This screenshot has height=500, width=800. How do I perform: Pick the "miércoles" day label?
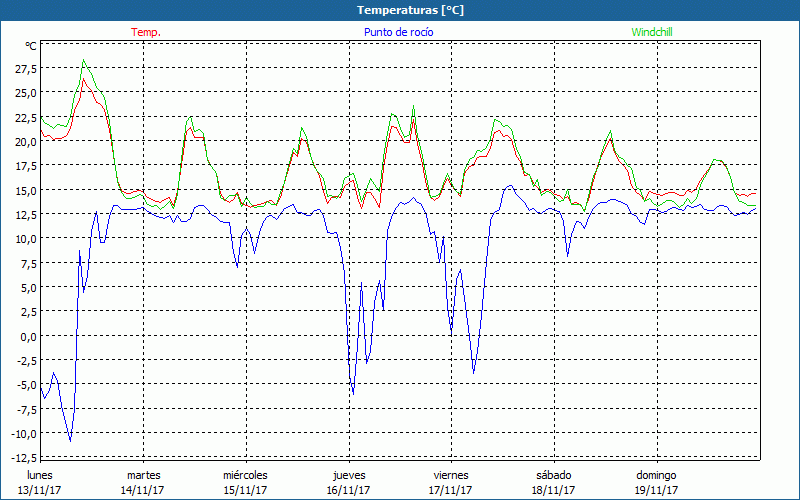pos(245,475)
